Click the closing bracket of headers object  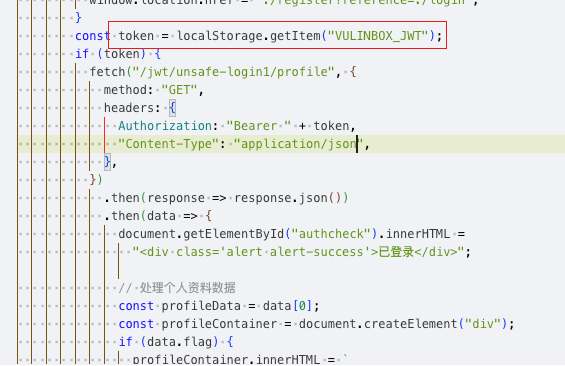(107, 162)
